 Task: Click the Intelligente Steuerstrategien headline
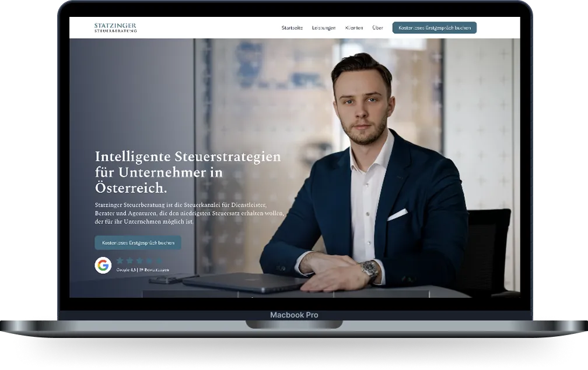click(188, 172)
